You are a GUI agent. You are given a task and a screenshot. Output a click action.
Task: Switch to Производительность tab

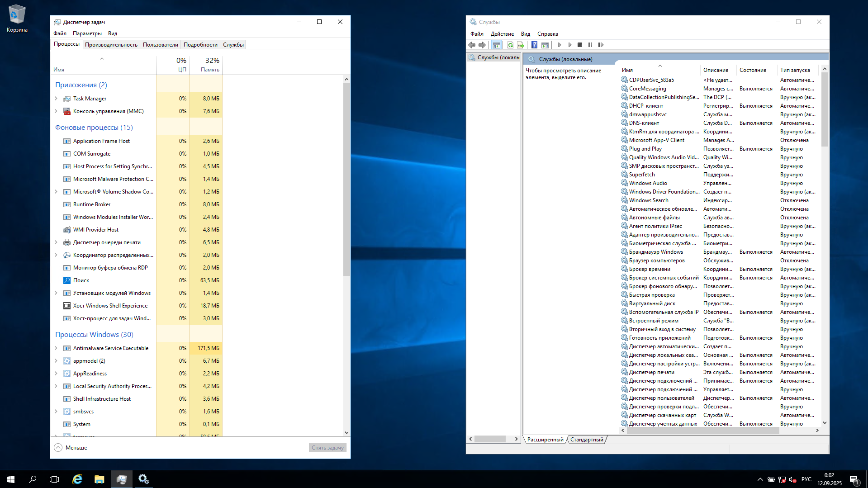111,45
